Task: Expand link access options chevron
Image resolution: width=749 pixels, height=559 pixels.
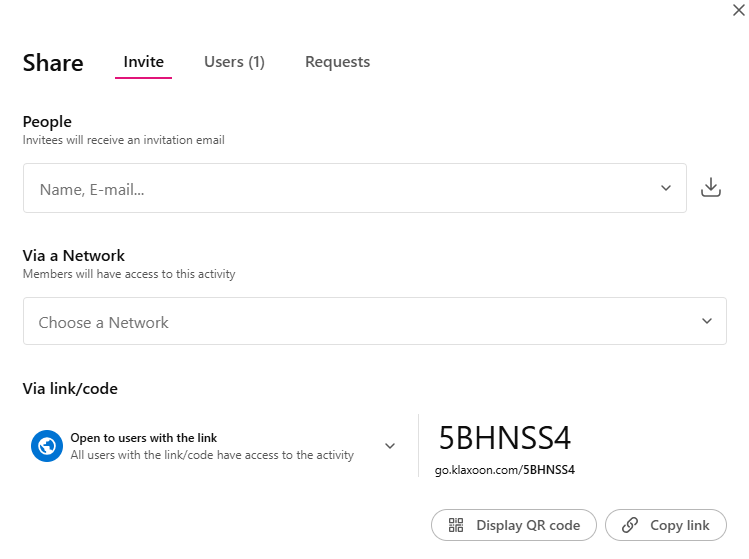Action: (390, 446)
